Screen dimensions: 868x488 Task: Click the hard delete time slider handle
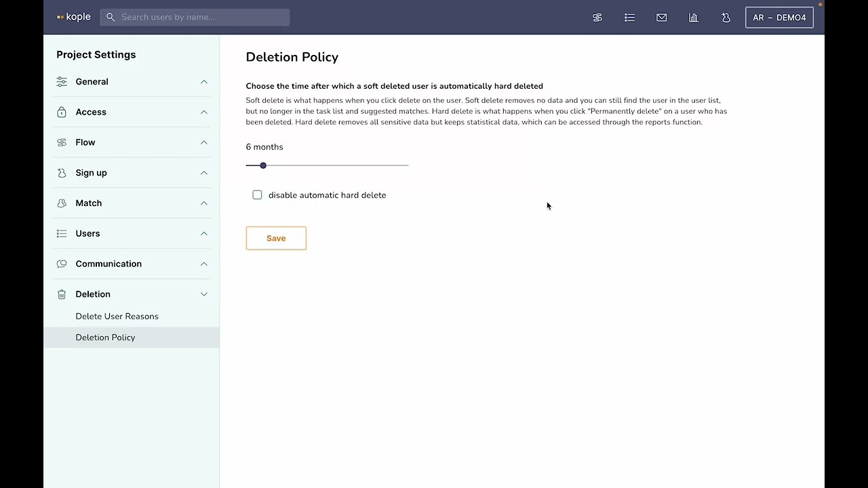point(263,165)
